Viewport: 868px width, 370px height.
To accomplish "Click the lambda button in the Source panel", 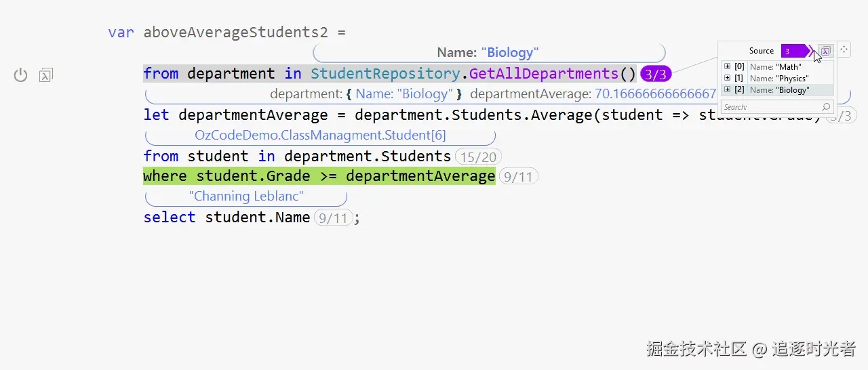I will (825, 51).
